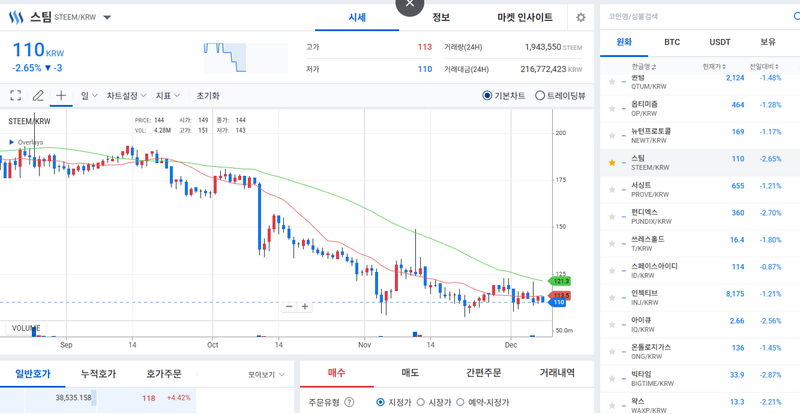Open the STEEM/KRW market selector dropdown
Image resolution: width=800 pixels, height=414 pixels.
107,18
